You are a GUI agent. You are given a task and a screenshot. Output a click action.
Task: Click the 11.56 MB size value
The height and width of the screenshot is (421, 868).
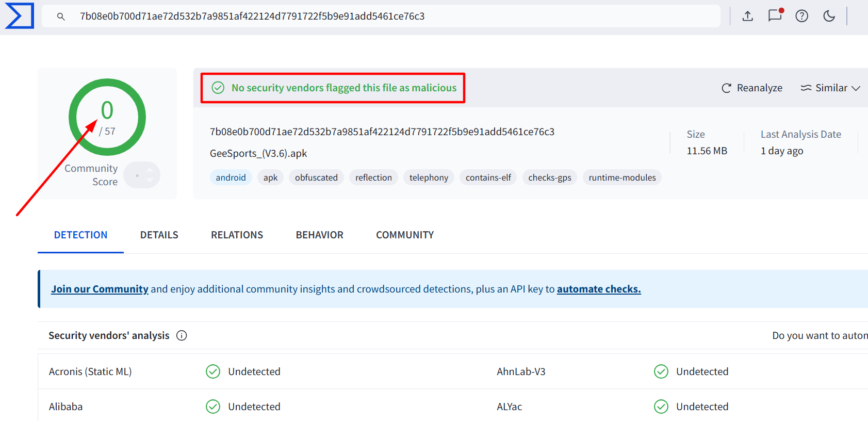707,151
